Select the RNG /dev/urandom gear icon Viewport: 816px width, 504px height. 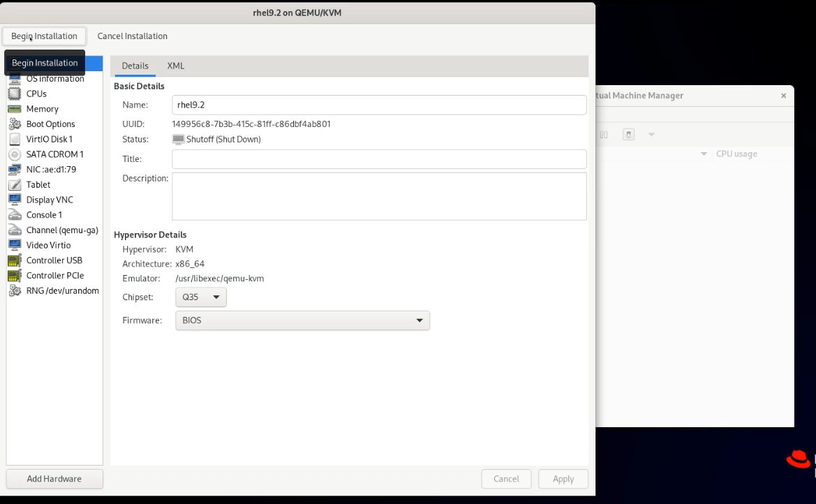point(15,290)
